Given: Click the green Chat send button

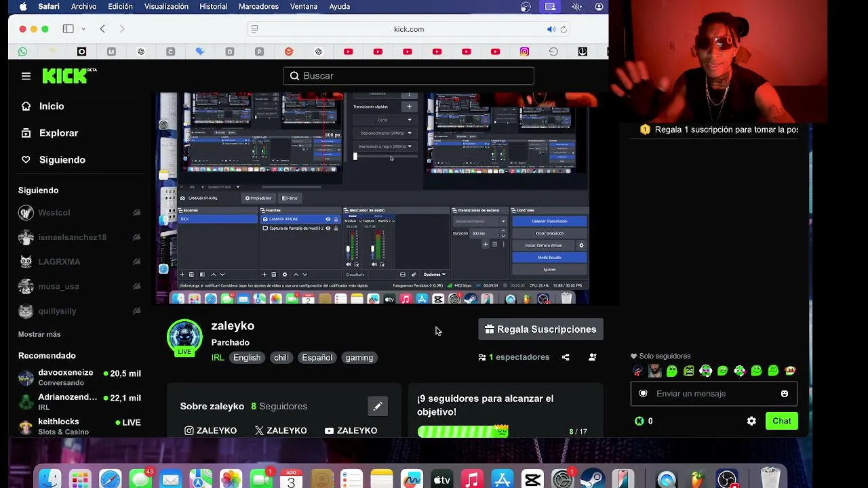Looking at the screenshot, I should pyautogui.click(x=782, y=421).
